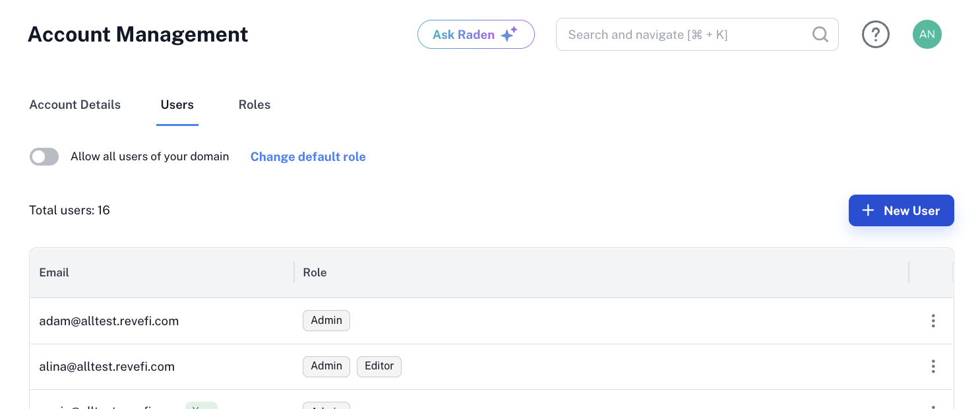The image size is (980, 409).
Task: Click the Email column header
Action: 54,272
